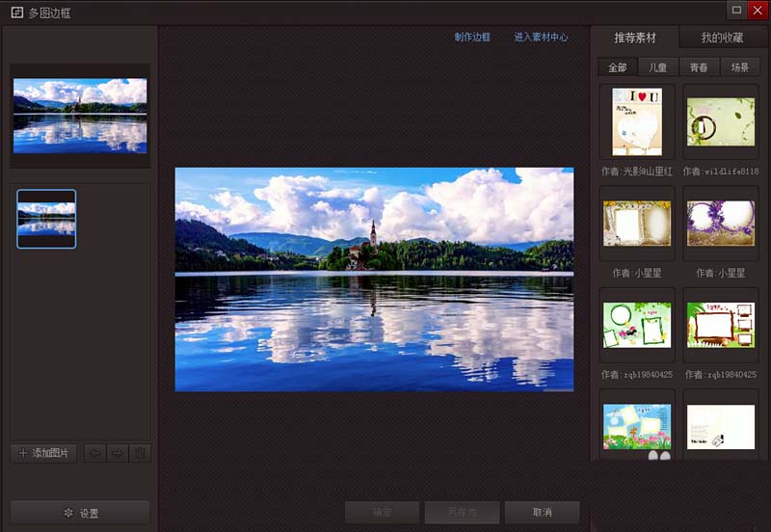The height and width of the screenshot is (532, 771).
Task: Close the 多图边框 window
Action: pos(758,10)
